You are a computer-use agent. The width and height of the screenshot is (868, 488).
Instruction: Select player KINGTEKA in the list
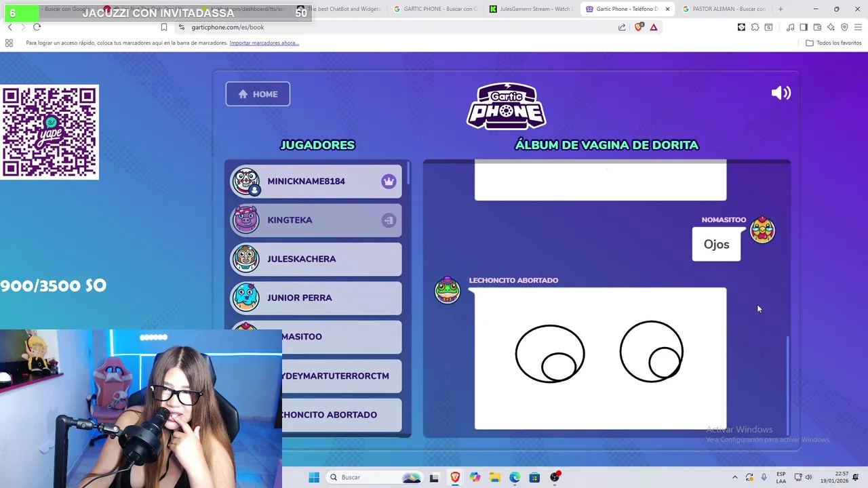(x=316, y=220)
